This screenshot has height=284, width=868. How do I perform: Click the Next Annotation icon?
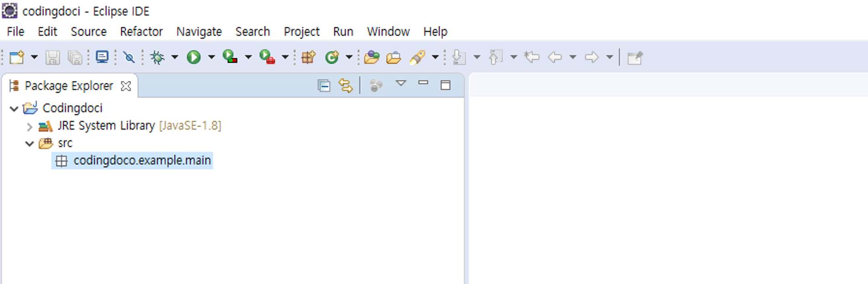pyautogui.click(x=459, y=57)
